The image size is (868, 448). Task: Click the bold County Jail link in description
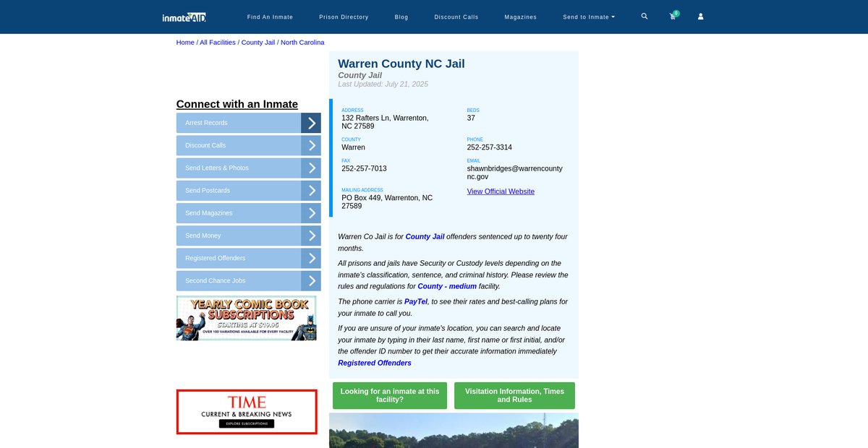(425, 236)
